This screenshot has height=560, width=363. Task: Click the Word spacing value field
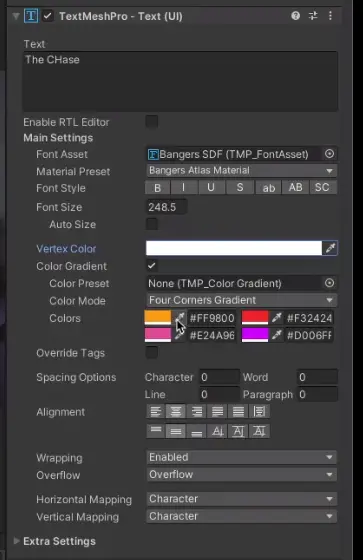tap(317, 377)
